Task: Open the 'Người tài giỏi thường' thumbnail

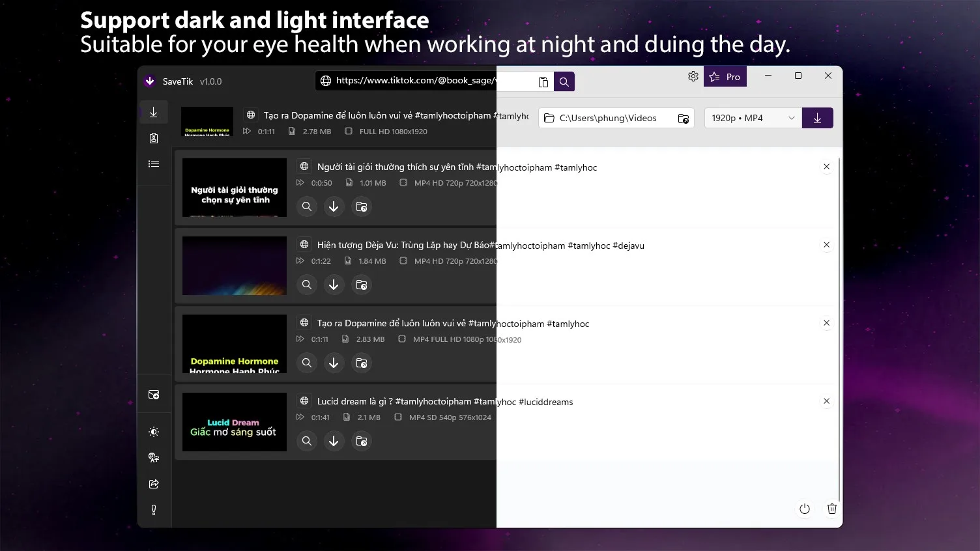Action: pyautogui.click(x=235, y=188)
